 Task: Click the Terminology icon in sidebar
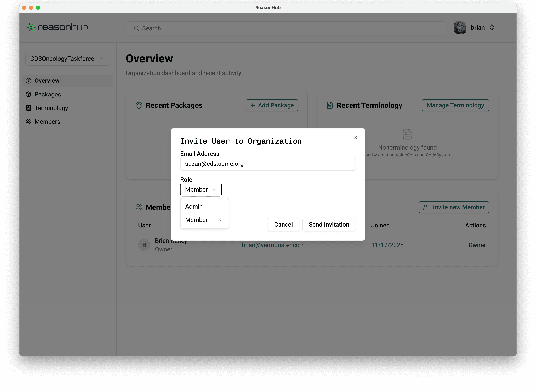tap(28, 108)
